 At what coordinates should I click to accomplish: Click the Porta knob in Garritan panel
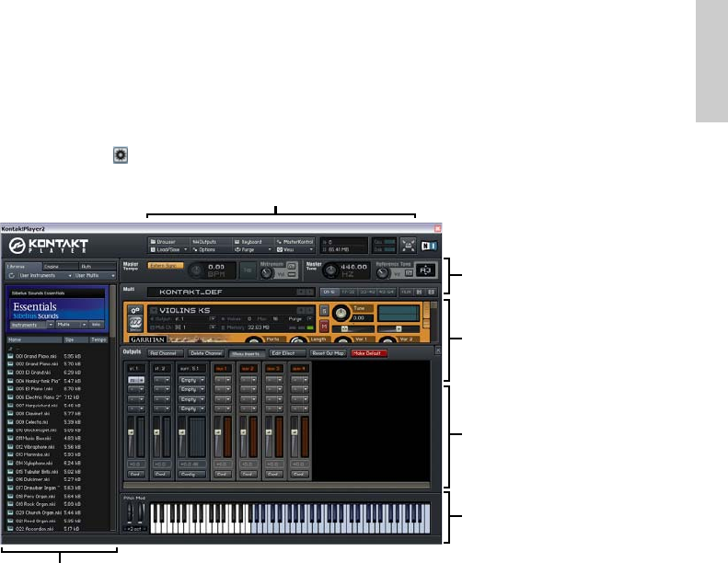(253, 341)
